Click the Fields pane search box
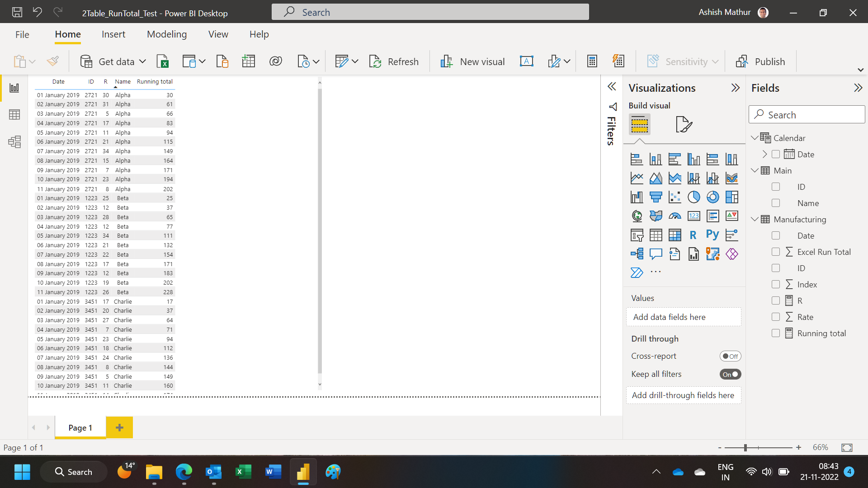 coord(807,115)
